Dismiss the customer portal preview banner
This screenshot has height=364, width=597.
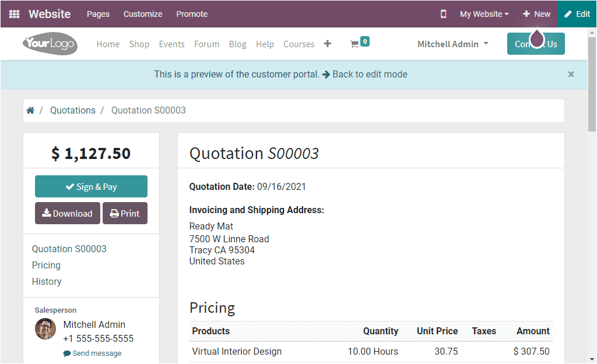(x=571, y=74)
